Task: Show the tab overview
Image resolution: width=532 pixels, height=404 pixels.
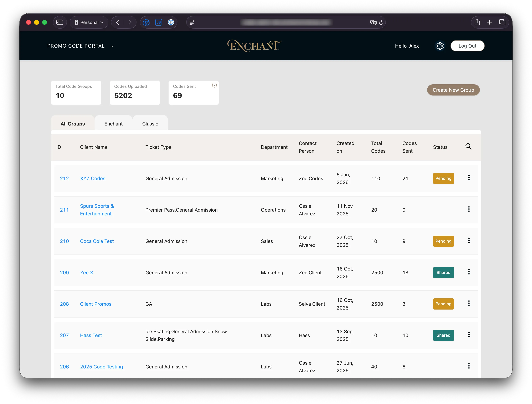Action: [502, 22]
